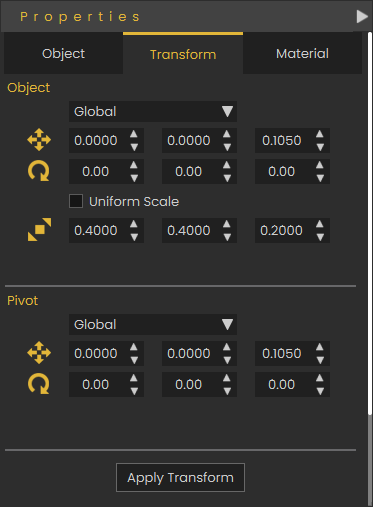
Task: Collapse the Properties panel with arrow icon
Action: pos(362,16)
